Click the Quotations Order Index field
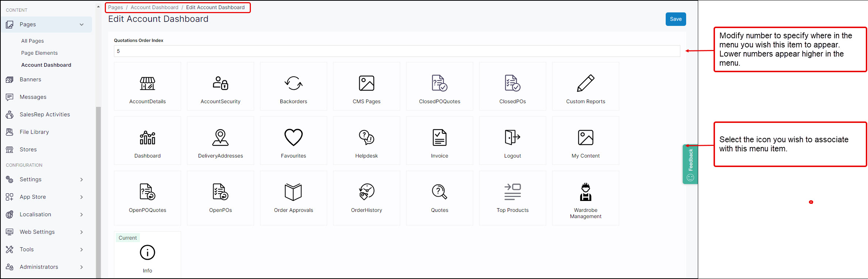Screen dimensions: 868x279 (x=397, y=51)
